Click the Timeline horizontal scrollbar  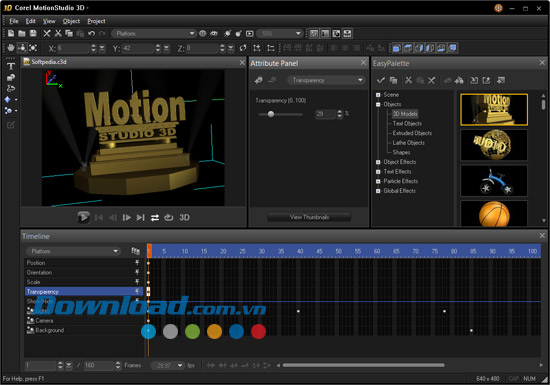tap(363, 365)
